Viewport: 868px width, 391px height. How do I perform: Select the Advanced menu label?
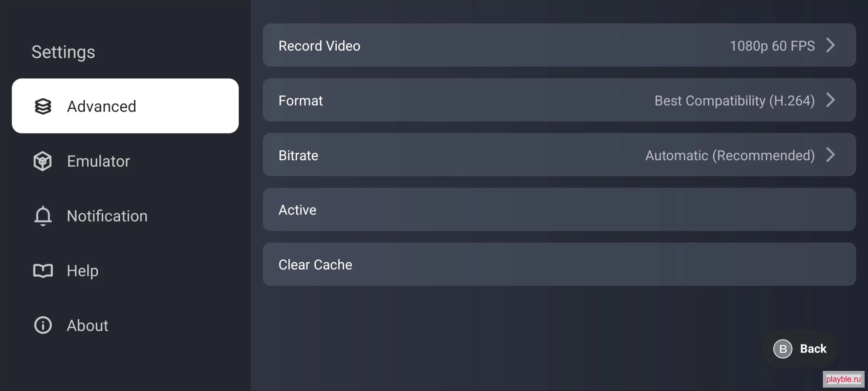point(102,106)
